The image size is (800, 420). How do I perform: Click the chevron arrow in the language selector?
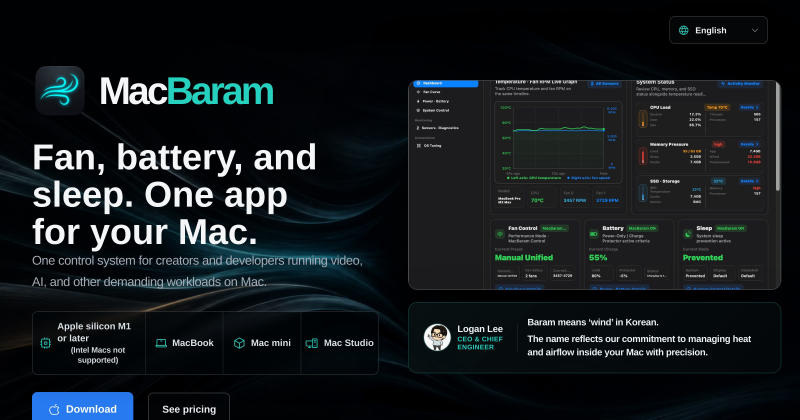point(755,30)
